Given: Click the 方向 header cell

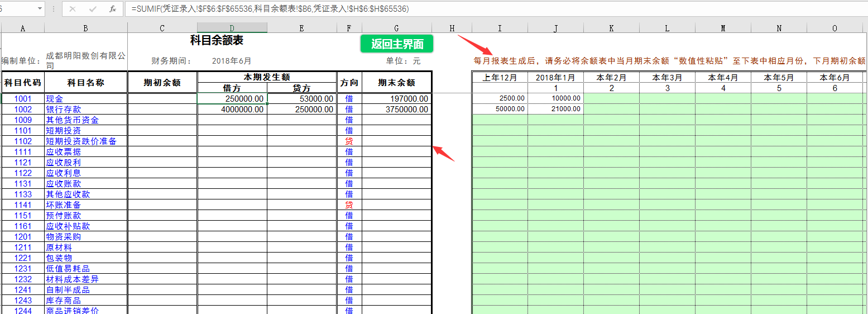Looking at the screenshot, I should point(349,82).
